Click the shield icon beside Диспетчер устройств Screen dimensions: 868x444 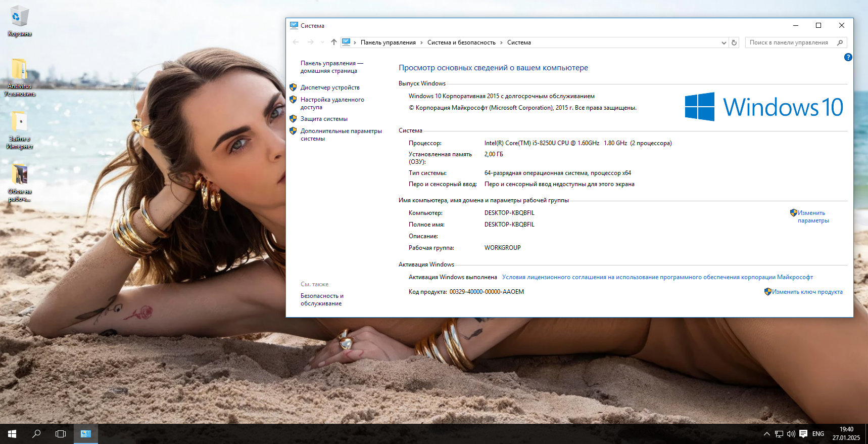[x=293, y=87]
